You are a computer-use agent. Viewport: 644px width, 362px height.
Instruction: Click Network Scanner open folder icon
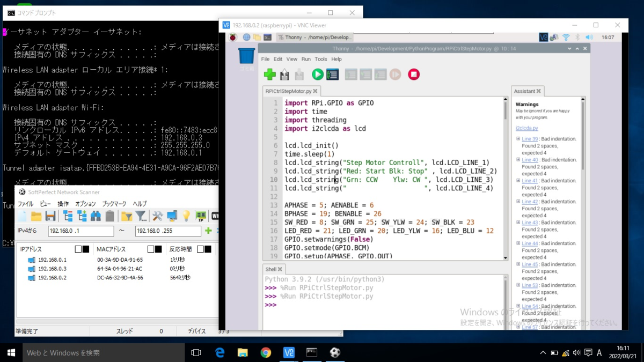pos(36,216)
